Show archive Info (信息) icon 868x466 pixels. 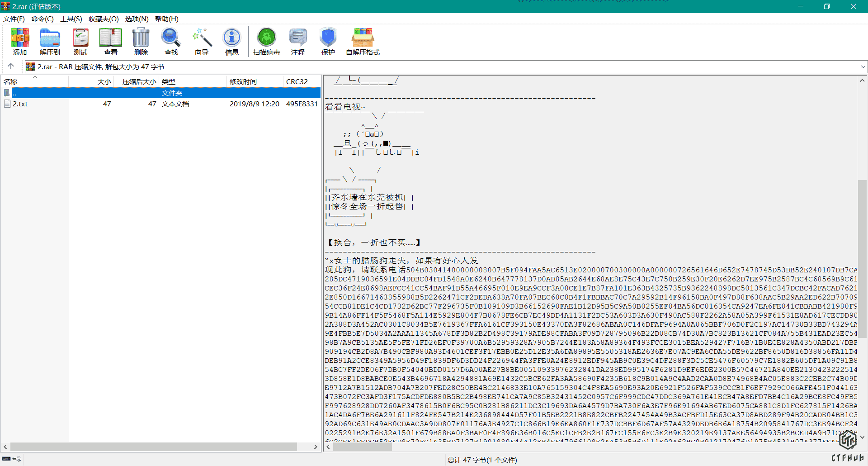[x=232, y=41]
